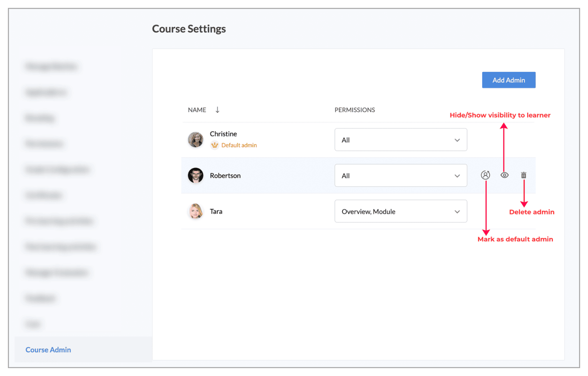Image resolution: width=588 pixels, height=376 pixels.
Task: Delete Robertson using the trash icon
Action: pos(524,175)
